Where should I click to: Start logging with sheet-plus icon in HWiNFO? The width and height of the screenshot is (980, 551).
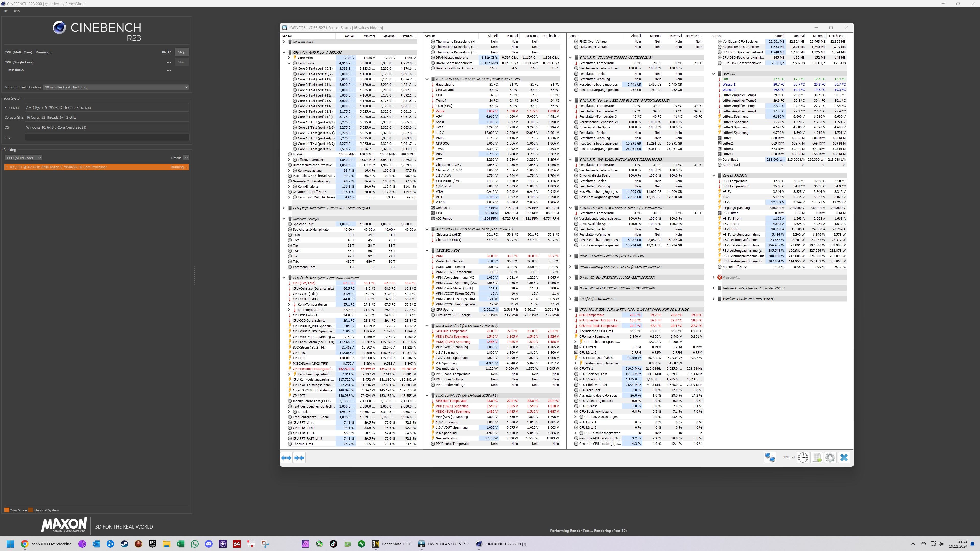click(817, 458)
